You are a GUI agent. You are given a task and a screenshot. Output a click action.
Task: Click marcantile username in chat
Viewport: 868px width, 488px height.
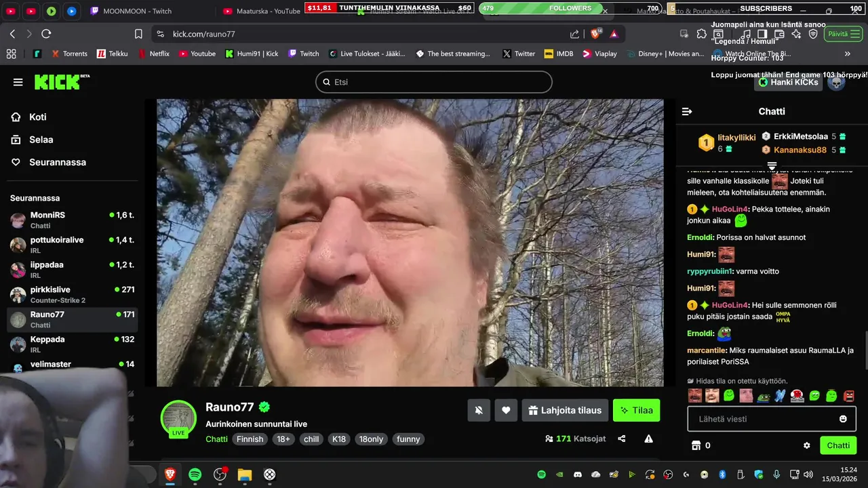(x=707, y=350)
